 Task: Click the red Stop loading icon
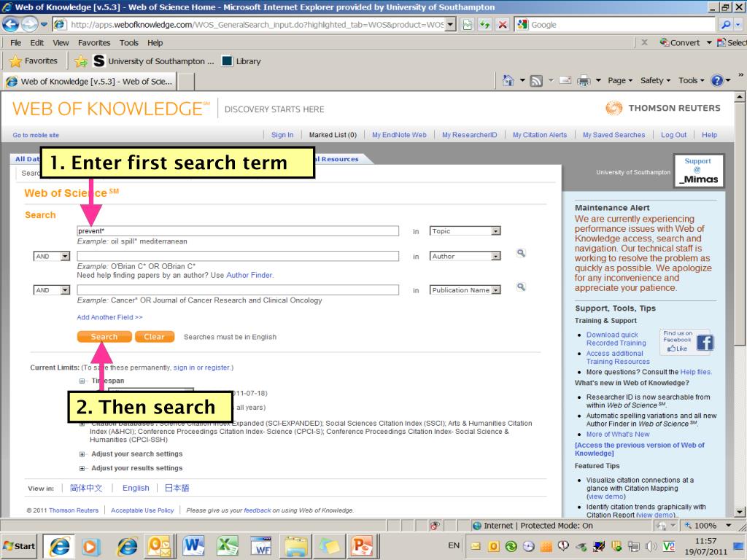(x=503, y=25)
